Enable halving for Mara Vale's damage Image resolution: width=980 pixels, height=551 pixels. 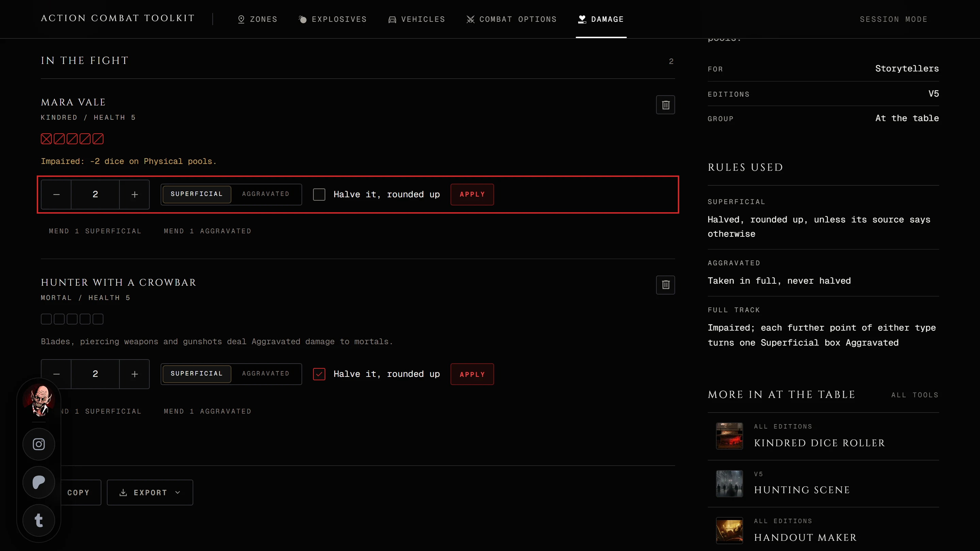coord(319,195)
